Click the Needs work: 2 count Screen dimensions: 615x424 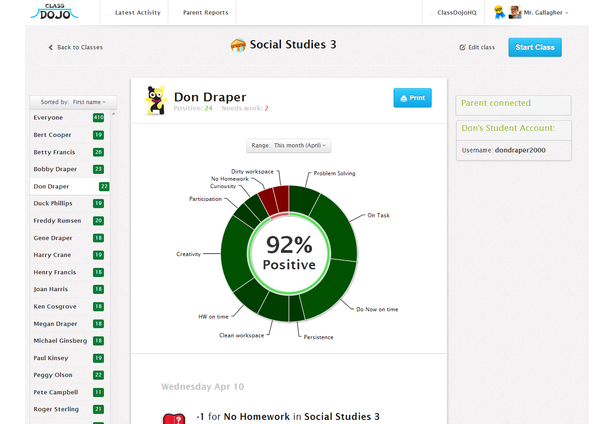coord(245,108)
